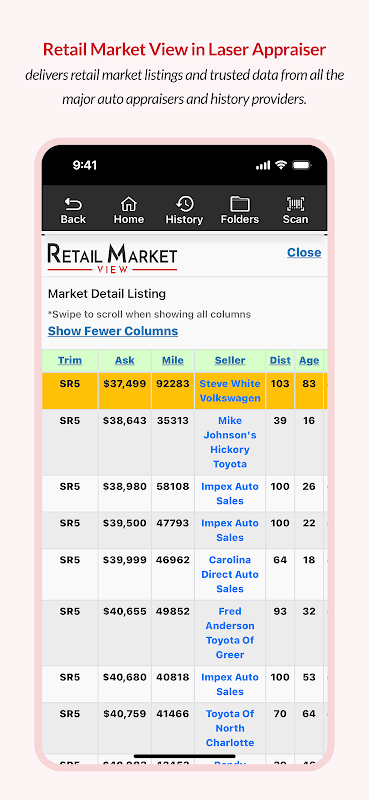369x800 pixels.
Task: Open Fred Anderson Toyota Of Greer link
Action: (230, 633)
